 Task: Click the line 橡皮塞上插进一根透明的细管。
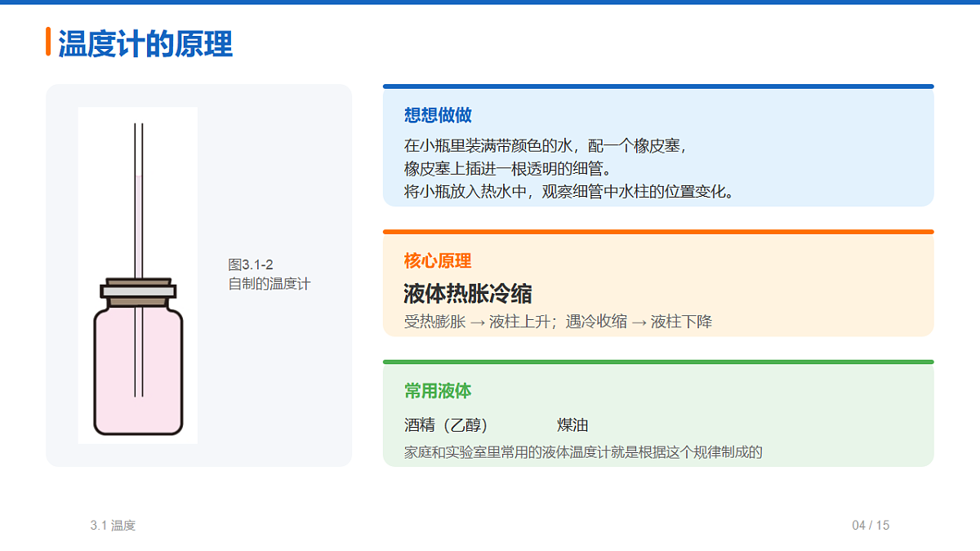pyautogui.click(x=508, y=169)
